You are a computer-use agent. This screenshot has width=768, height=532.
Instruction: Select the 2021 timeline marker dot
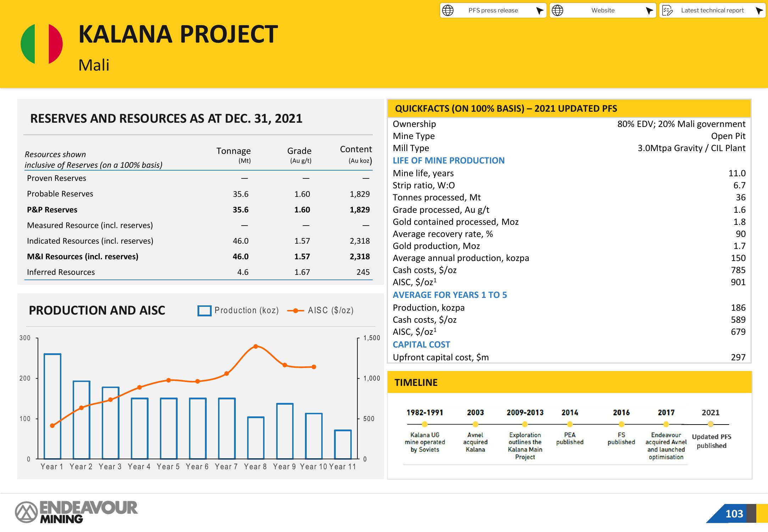pyautogui.click(x=711, y=424)
